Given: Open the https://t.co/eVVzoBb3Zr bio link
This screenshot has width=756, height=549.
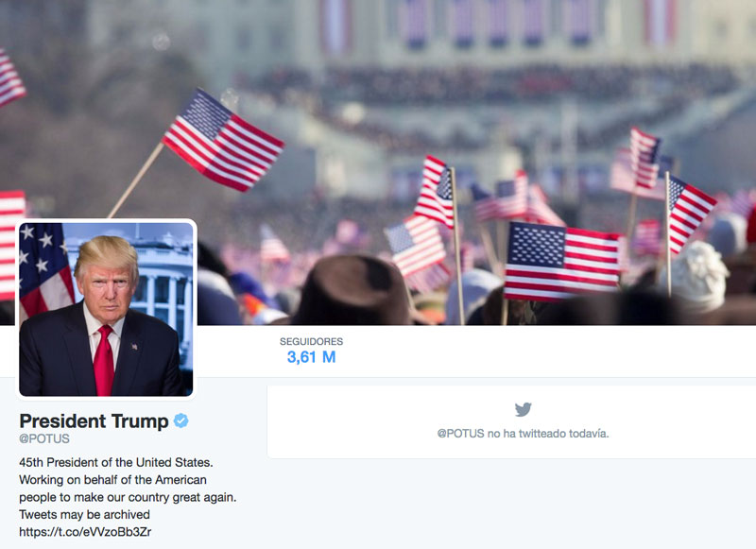Looking at the screenshot, I should point(85,532).
